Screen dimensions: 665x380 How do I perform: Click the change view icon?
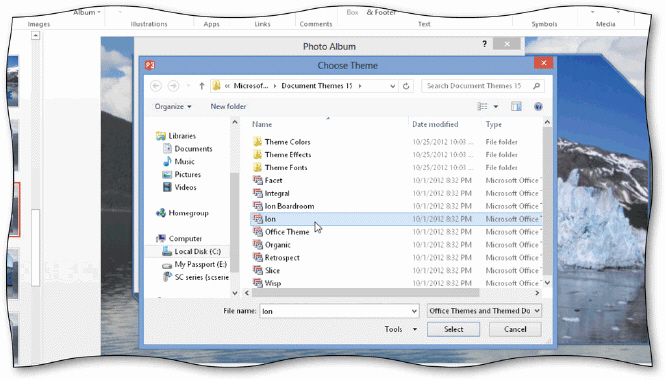coord(483,106)
